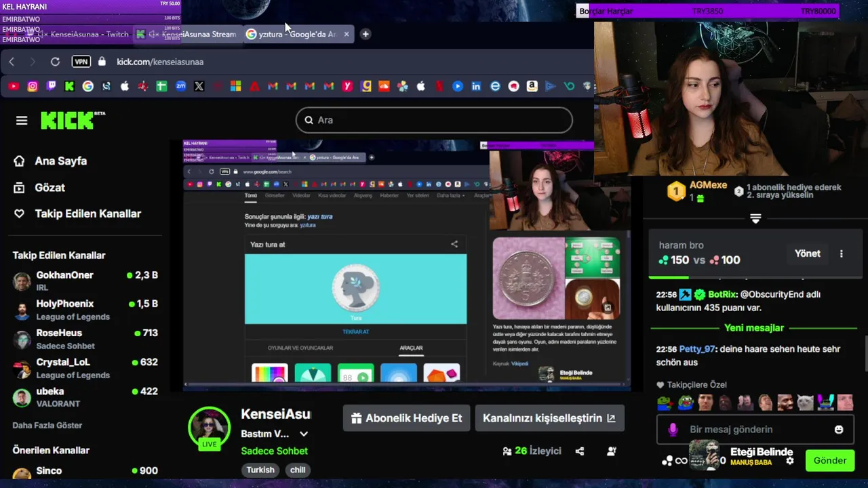
Task: Open the emoji picker in the chat box
Action: point(839,429)
